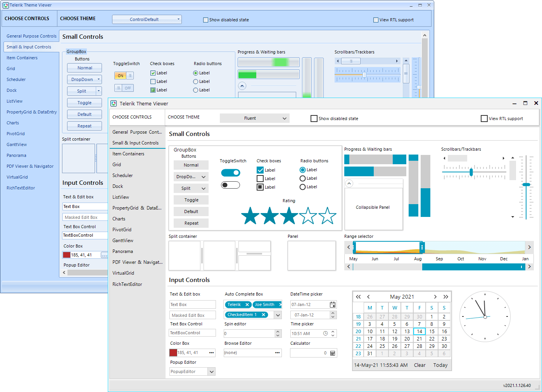Click red color swatch in Fluent Color Box
542x392 pixels.
click(173, 352)
